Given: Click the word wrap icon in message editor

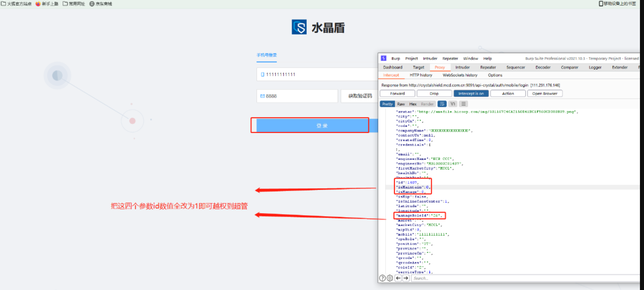Looking at the screenshot, I should pos(442,104).
